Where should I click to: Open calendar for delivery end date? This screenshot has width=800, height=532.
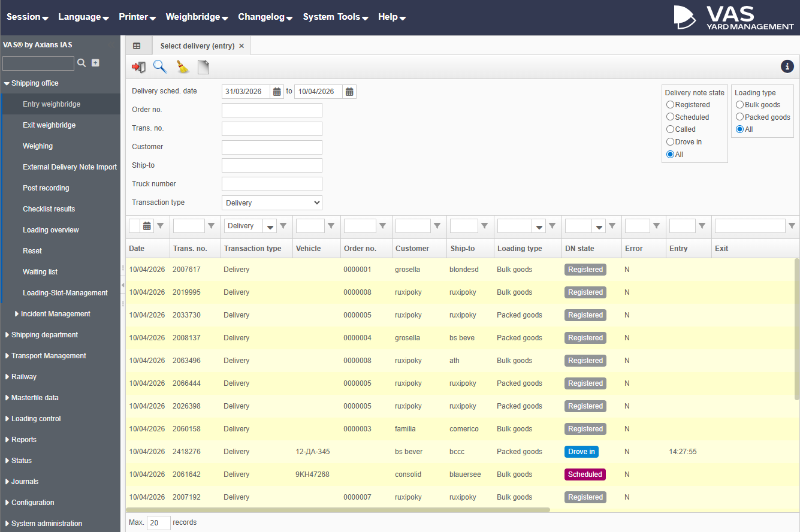coord(349,92)
